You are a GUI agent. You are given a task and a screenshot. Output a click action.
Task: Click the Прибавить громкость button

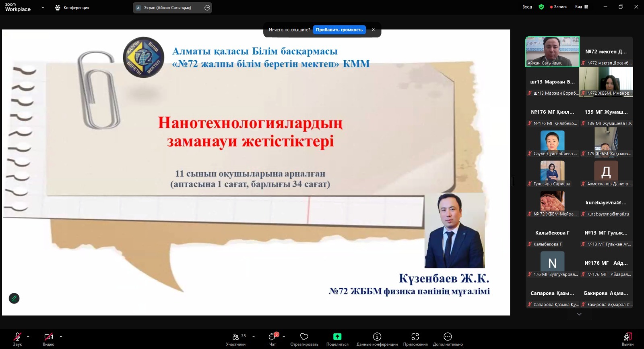[339, 30]
